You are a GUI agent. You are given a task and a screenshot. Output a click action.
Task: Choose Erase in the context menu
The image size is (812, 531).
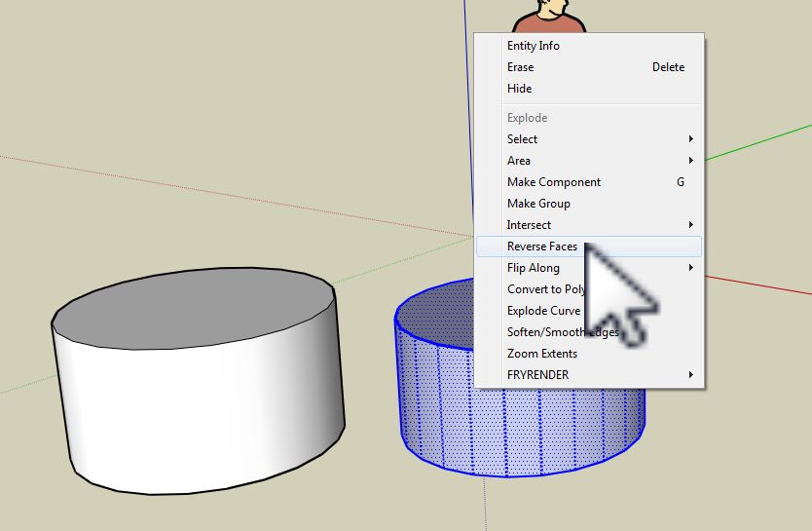point(521,67)
